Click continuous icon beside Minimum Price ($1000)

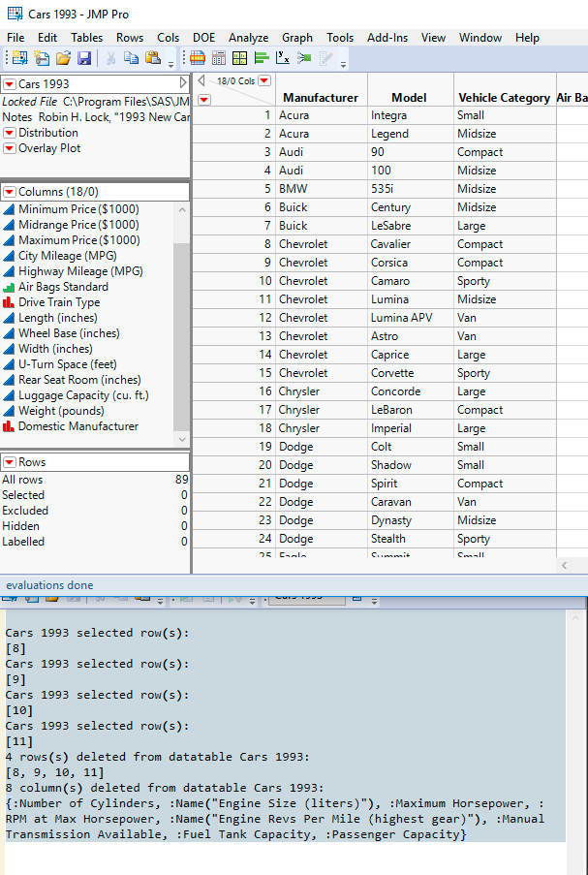click(x=9, y=209)
